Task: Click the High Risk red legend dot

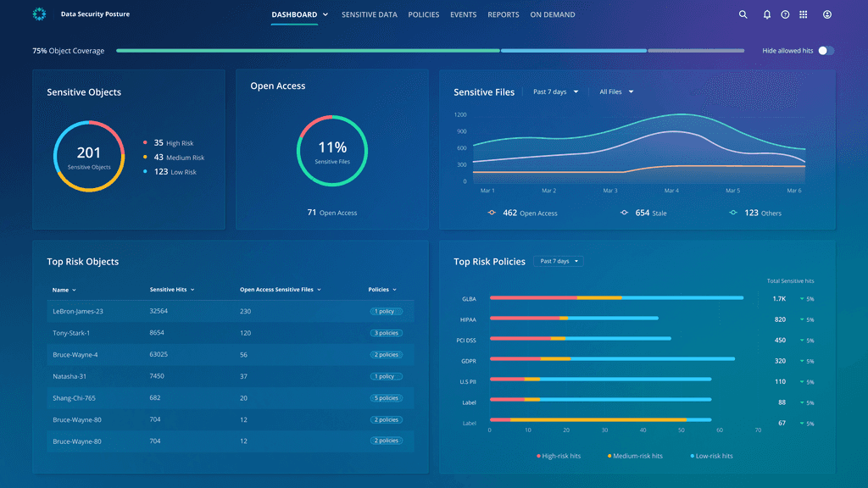Action: pos(145,142)
